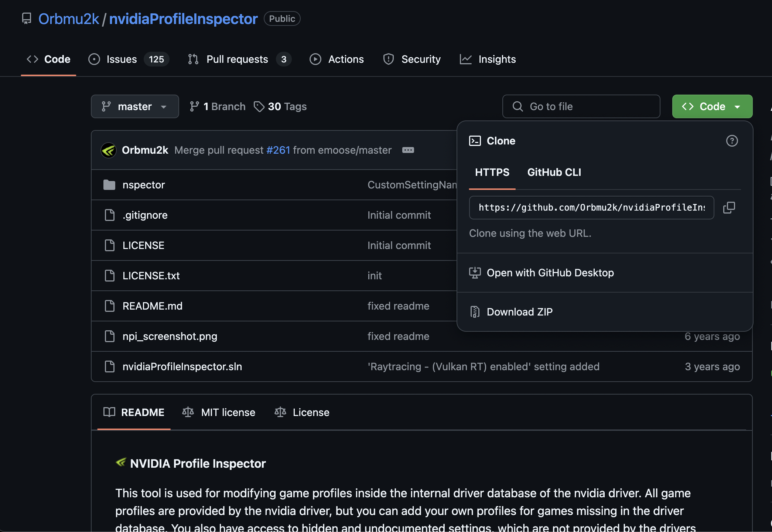This screenshot has width=772, height=532.
Task: Switch to the Code tab
Action: (48, 59)
